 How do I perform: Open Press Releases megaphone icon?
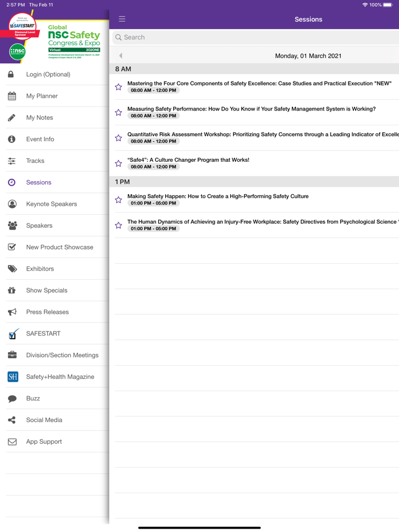pos(12,312)
